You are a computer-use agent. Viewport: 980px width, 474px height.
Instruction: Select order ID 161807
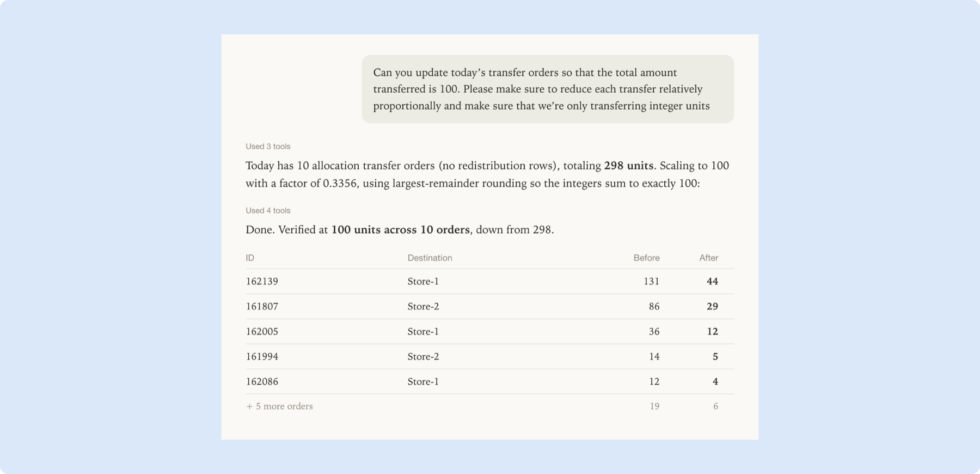262,306
